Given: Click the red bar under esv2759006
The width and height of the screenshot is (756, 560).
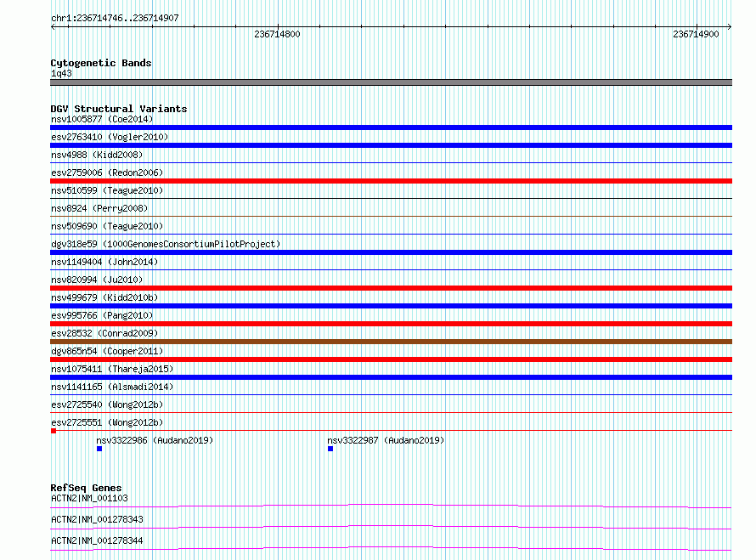Looking at the screenshot, I should [x=391, y=181].
